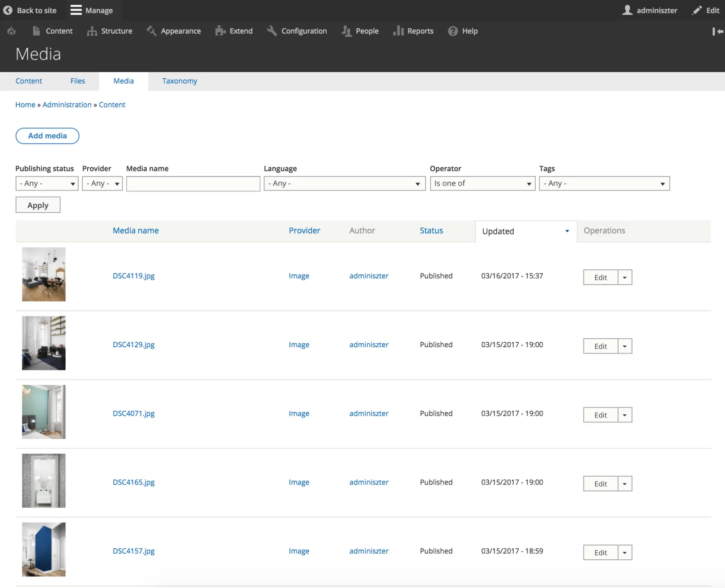
Task: Open DSC4157.jpg thumbnail image
Action: tap(44, 550)
